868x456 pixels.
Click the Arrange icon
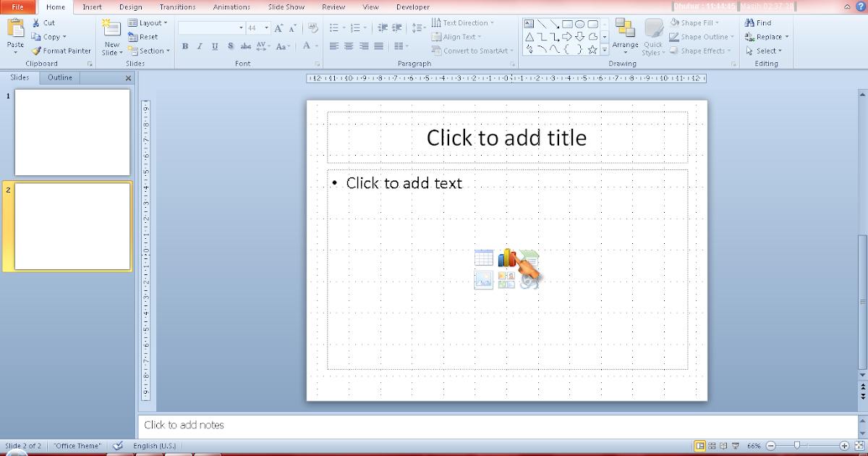tap(625, 36)
